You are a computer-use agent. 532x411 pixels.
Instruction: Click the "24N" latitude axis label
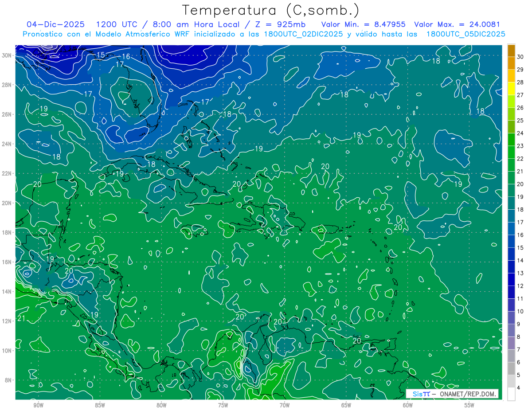click(x=7, y=144)
